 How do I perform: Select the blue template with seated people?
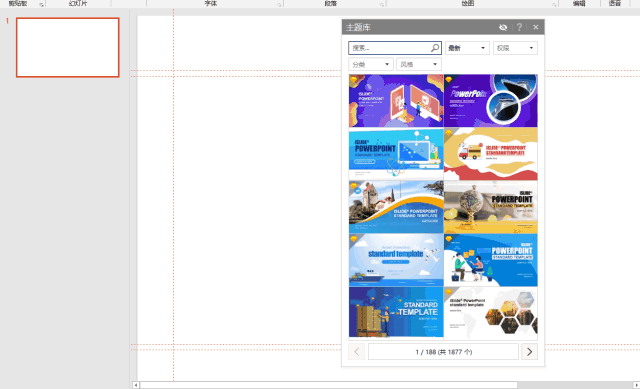pos(491,260)
